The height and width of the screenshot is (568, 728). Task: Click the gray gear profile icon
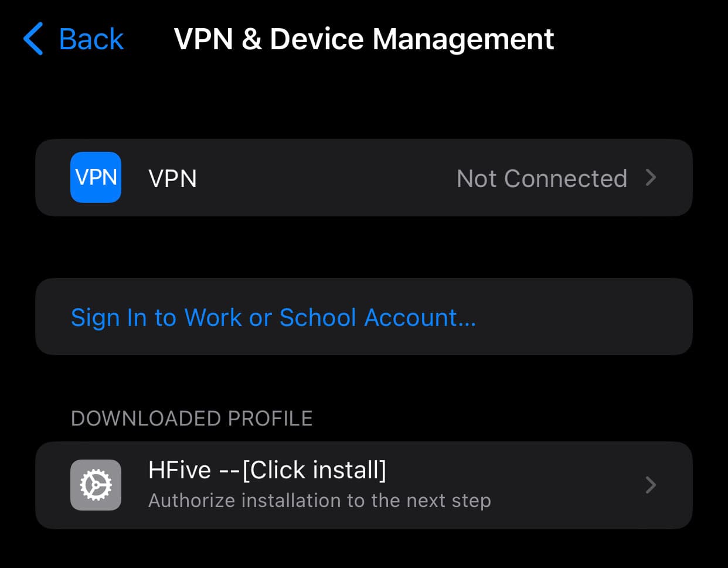pyautogui.click(x=96, y=485)
